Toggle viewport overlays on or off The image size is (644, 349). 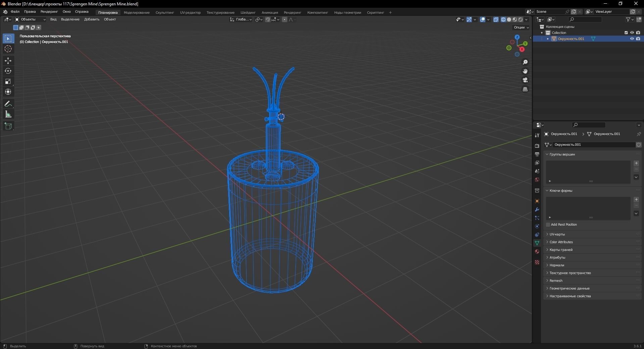483,19
